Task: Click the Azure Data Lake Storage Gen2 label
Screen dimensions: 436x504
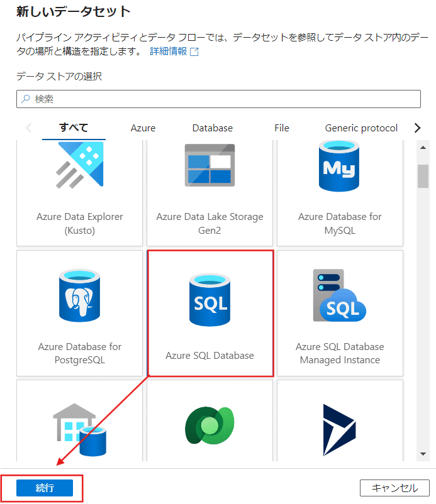Action: [210, 223]
